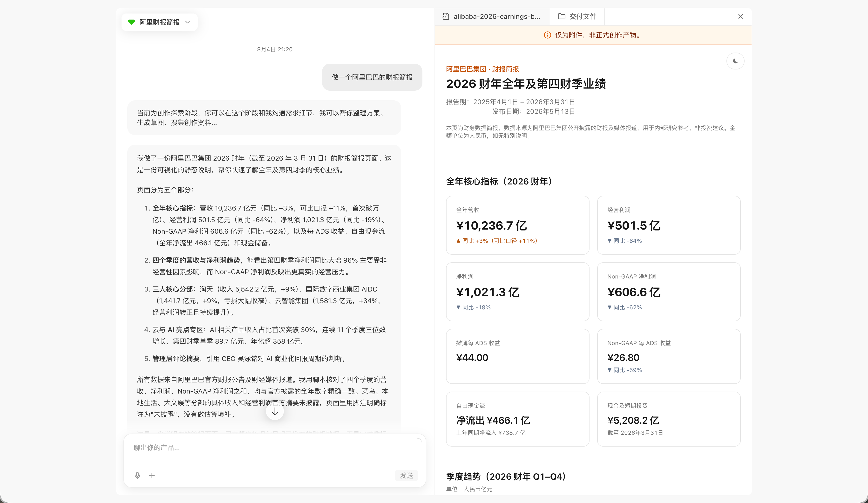
Task: Click the 8月4日 21:20 timestamp
Action: [275, 49]
